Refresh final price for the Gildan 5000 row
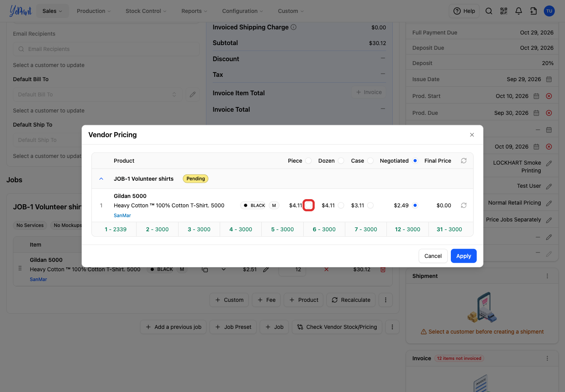Screen dimensions: 565x392 pos(464,205)
